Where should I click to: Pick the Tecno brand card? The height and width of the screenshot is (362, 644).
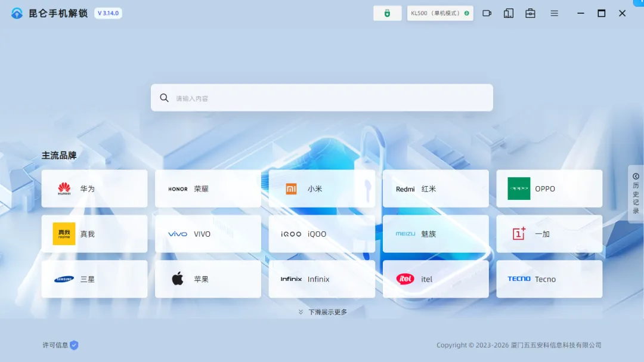click(x=549, y=279)
